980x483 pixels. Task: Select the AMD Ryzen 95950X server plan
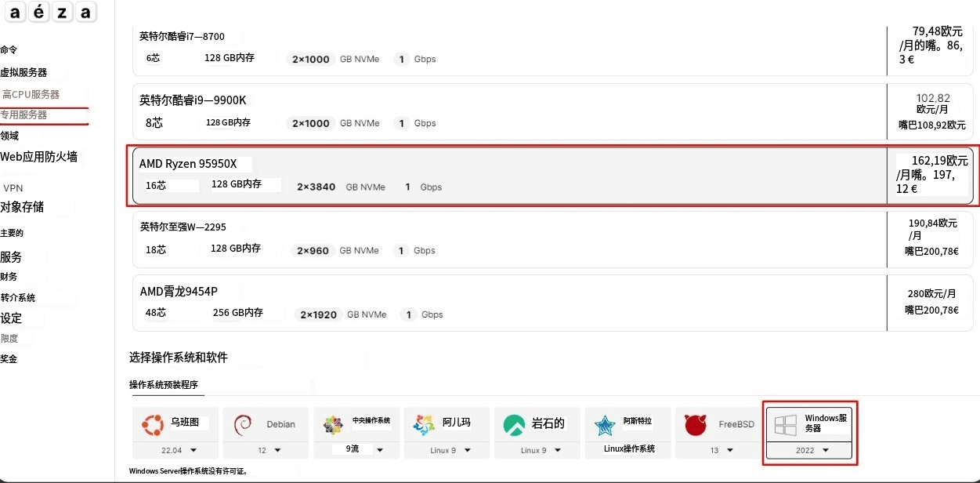(509, 175)
